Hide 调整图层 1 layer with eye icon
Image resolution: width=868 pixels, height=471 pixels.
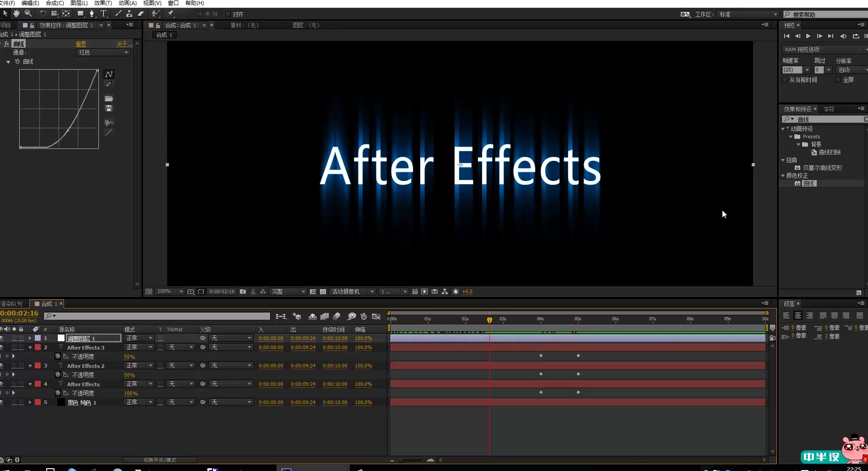1,338
